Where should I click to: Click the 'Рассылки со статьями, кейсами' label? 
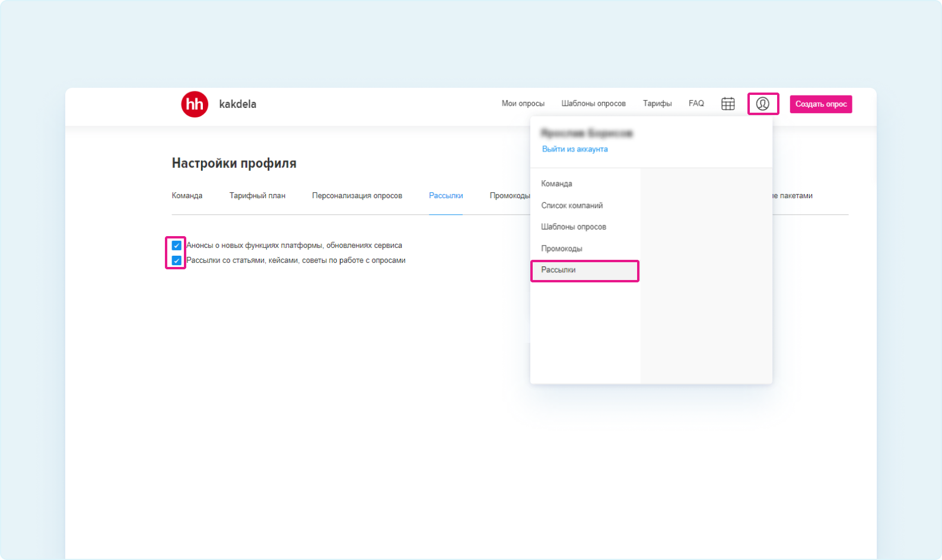coord(296,260)
